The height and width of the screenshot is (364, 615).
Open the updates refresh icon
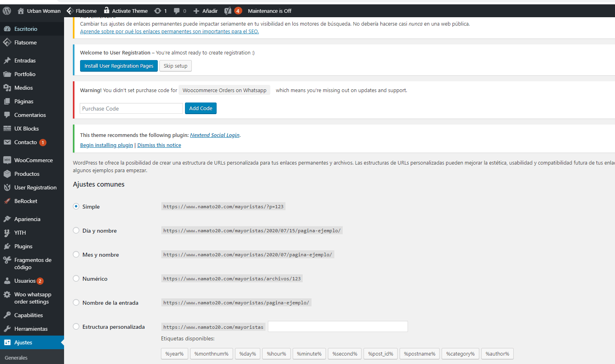(158, 11)
